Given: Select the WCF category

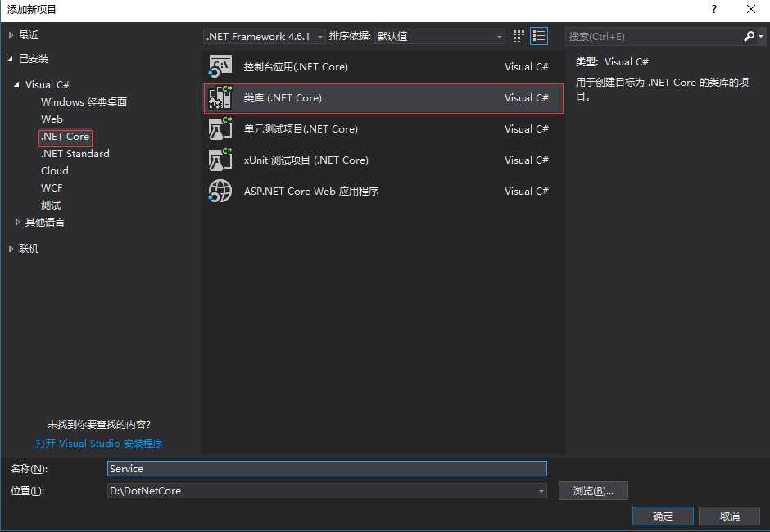Looking at the screenshot, I should [52, 188].
